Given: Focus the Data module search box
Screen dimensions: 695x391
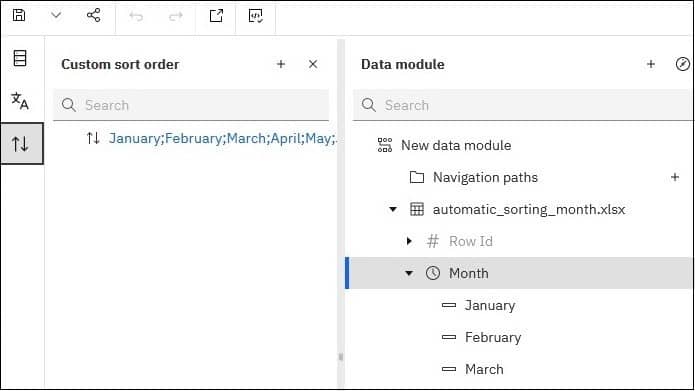Looking at the screenshot, I should (x=523, y=105).
